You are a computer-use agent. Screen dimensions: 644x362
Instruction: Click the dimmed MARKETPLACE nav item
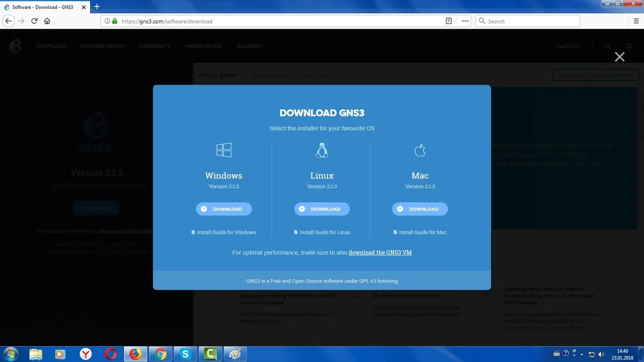[203, 46]
